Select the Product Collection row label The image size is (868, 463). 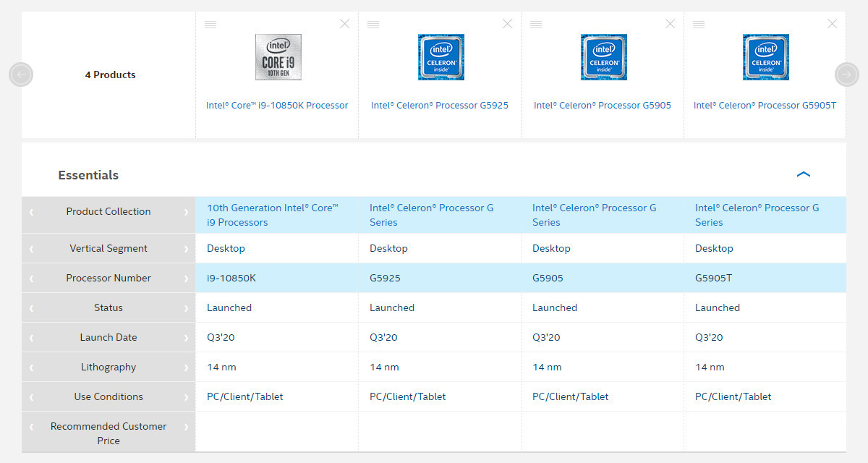tap(109, 211)
